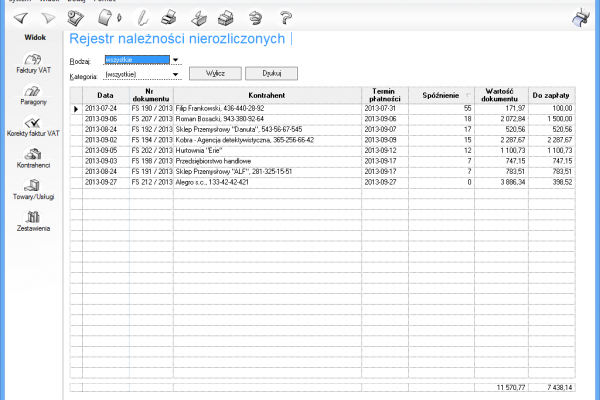The width and height of the screenshot is (600, 400).
Task: Open the Faktury VAT view
Action: pos(33,63)
